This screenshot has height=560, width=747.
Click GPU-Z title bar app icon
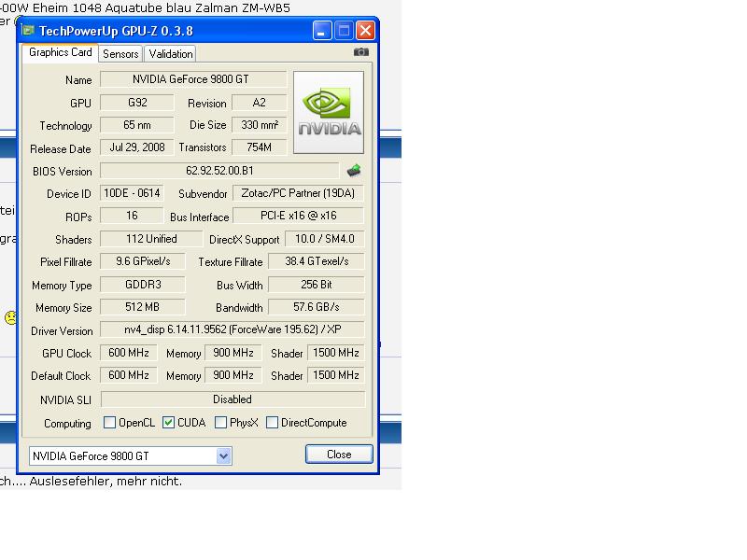(28, 31)
